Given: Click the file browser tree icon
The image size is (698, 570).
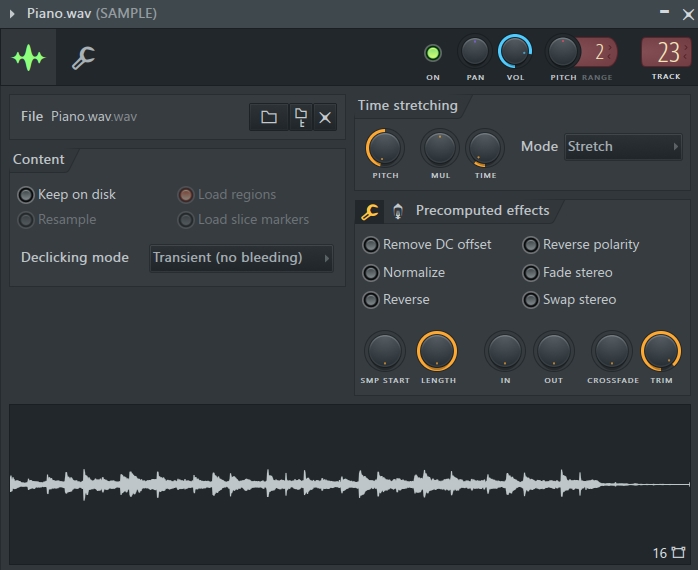Looking at the screenshot, I should click(x=299, y=117).
